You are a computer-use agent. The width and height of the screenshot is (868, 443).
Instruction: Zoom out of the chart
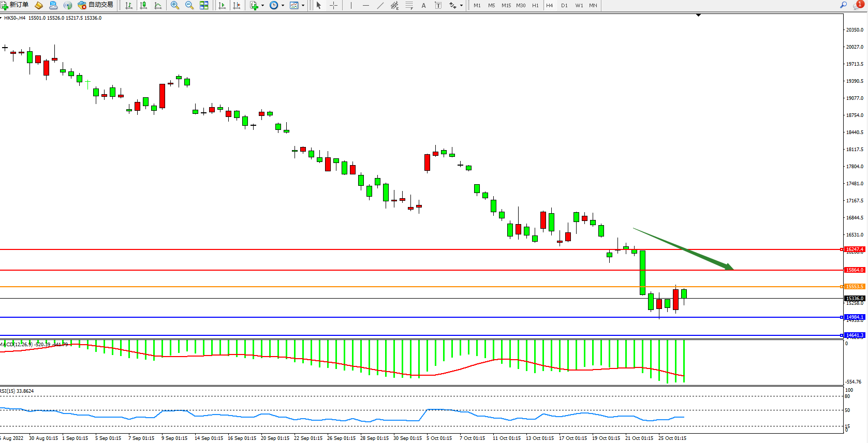pyautogui.click(x=189, y=5)
